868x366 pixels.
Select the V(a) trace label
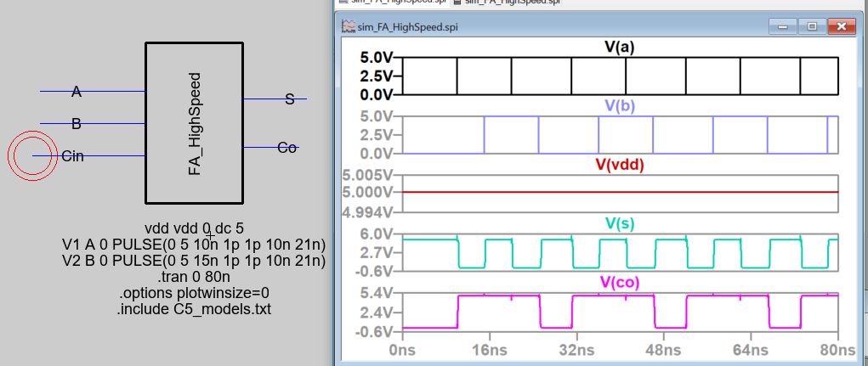point(620,48)
